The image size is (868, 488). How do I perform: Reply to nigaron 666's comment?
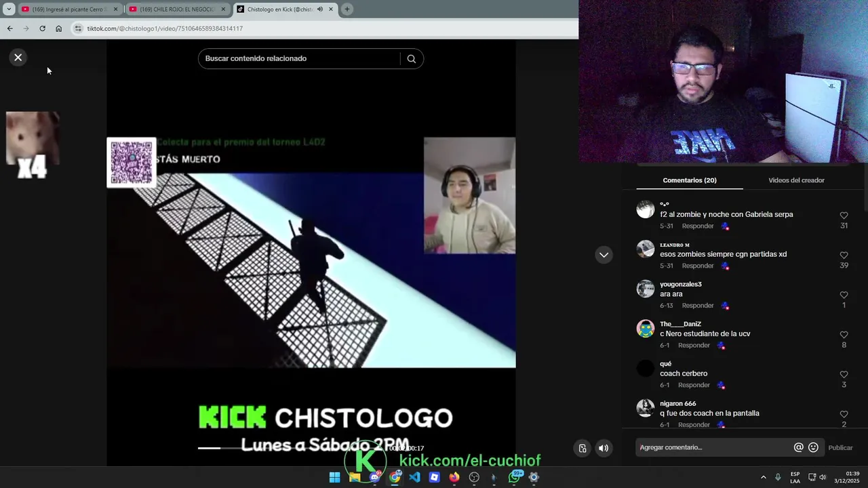pos(694,425)
